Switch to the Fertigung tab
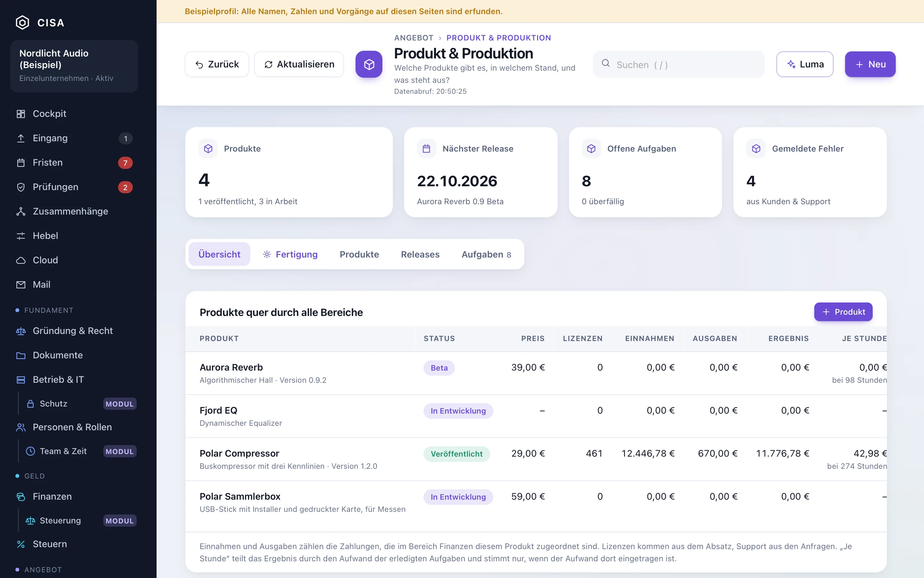Image resolution: width=924 pixels, height=578 pixels. click(290, 254)
